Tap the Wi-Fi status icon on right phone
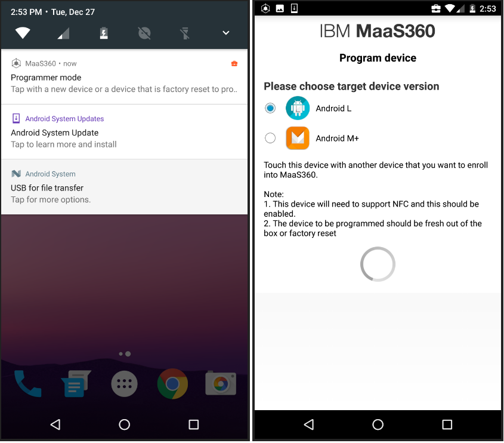This screenshot has width=504, height=443. click(450, 8)
